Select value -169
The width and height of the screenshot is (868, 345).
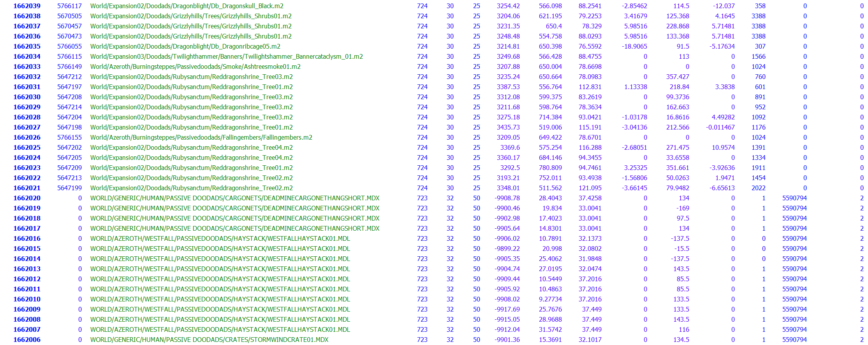tap(683, 208)
